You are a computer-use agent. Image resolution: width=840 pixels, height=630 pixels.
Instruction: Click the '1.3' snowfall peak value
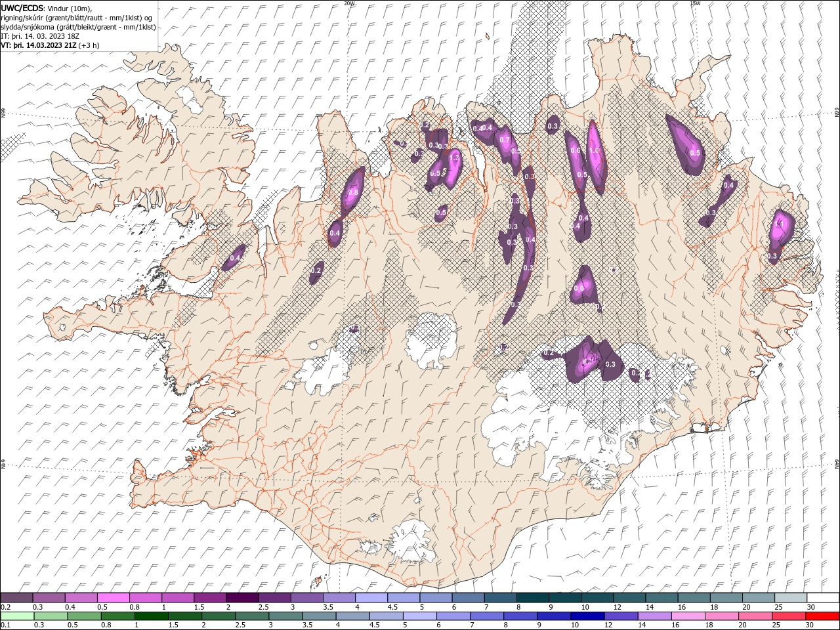453,157
